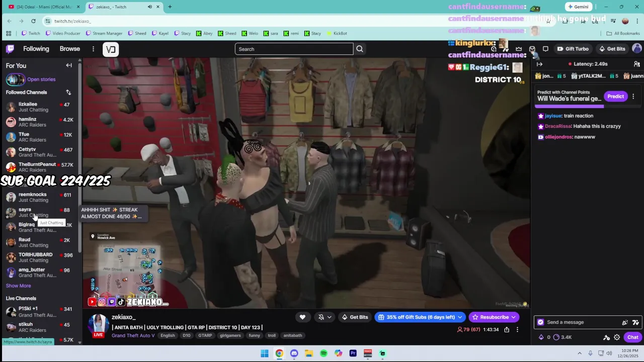Open Spotify from the taskbar
This screenshot has width=644, height=362.
(x=324, y=353)
